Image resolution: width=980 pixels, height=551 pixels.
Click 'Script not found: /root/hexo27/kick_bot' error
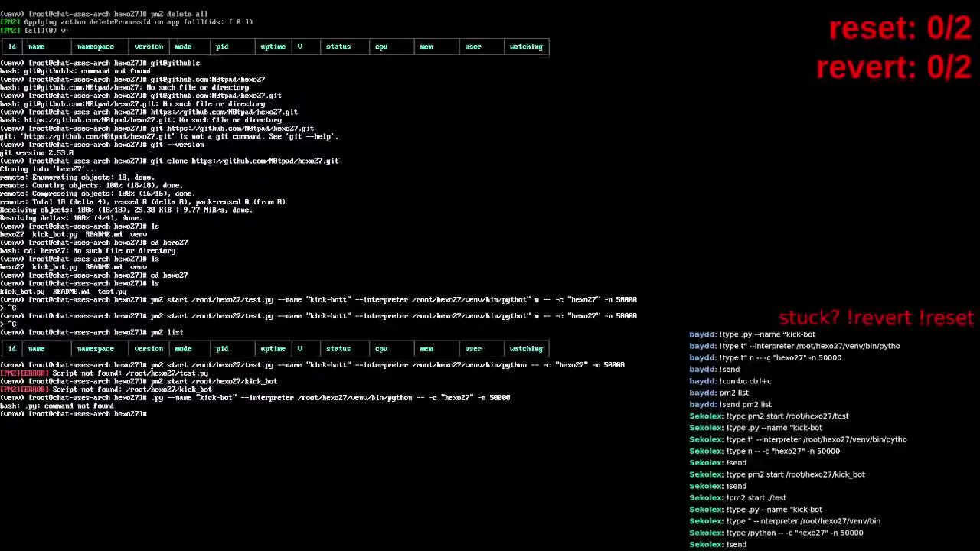[106, 390]
